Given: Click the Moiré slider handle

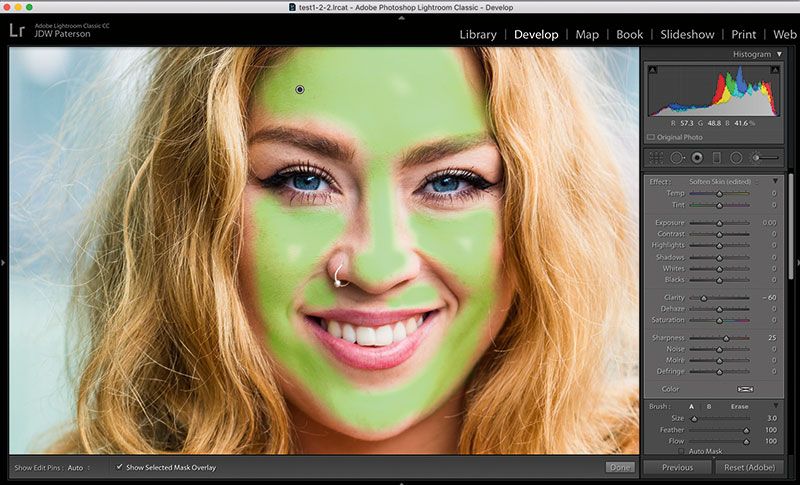Looking at the screenshot, I should point(719,361).
